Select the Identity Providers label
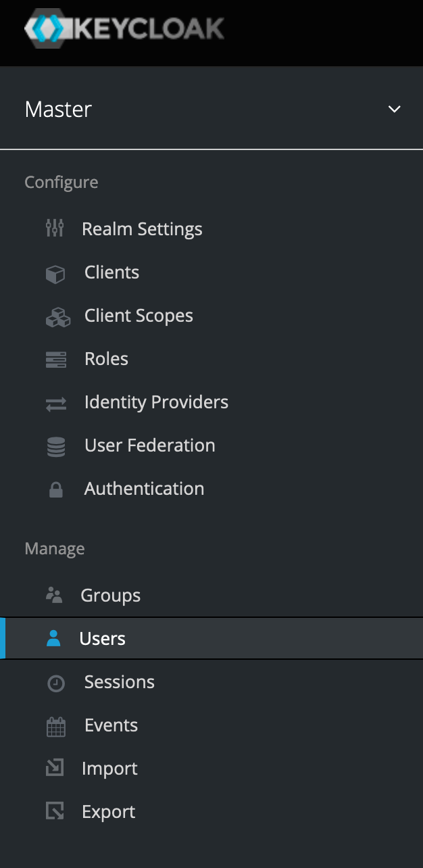The image size is (423, 868). tap(156, 402)
